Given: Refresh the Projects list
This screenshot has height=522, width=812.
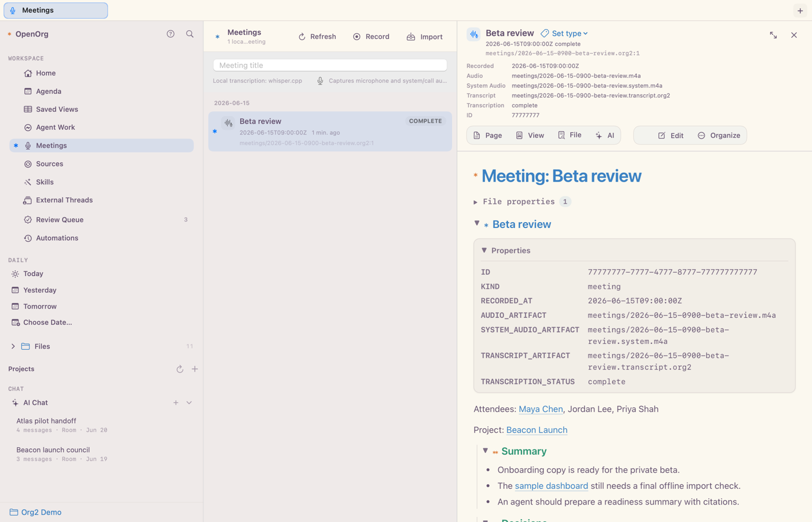Looking at the screenshot, I should click(180, 369).
